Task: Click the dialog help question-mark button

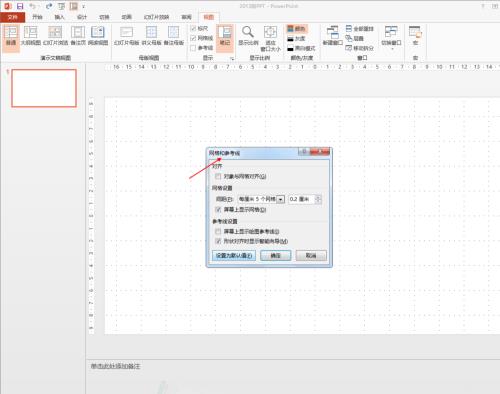Action: [x=304, y=152]
